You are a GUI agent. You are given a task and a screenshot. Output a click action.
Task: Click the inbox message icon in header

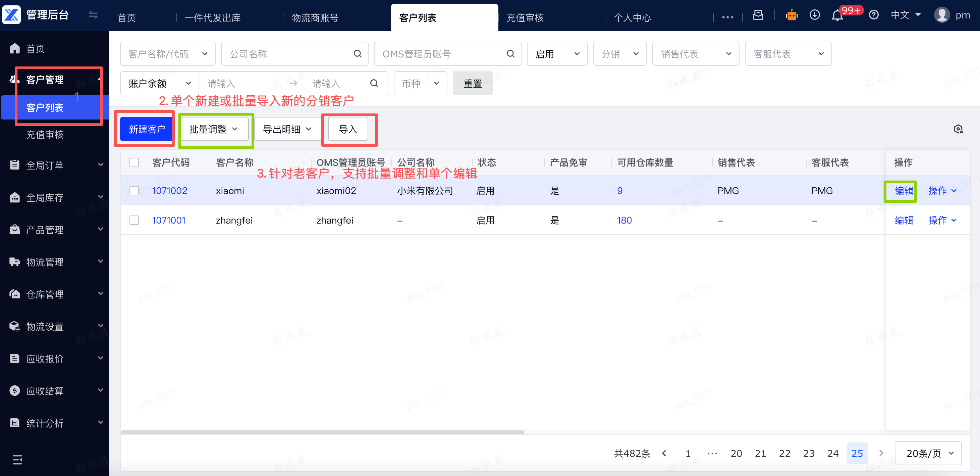(758, 15)
